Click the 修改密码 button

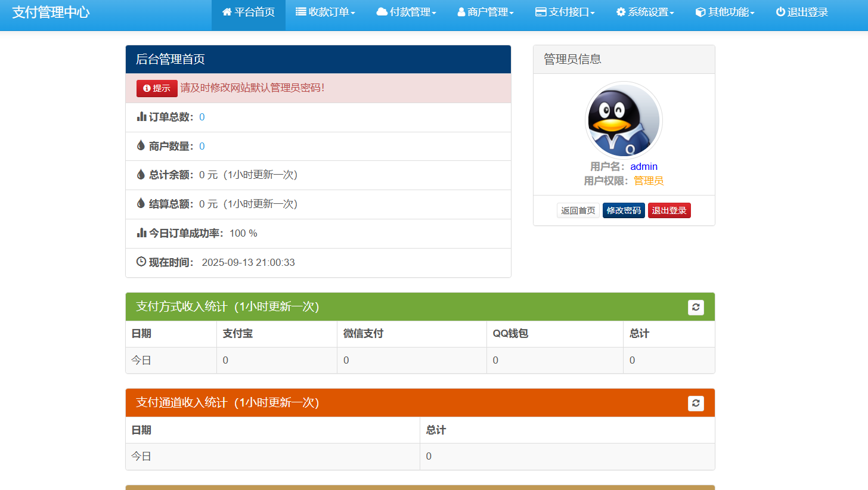pyautogui.click(x=623, y=210)
